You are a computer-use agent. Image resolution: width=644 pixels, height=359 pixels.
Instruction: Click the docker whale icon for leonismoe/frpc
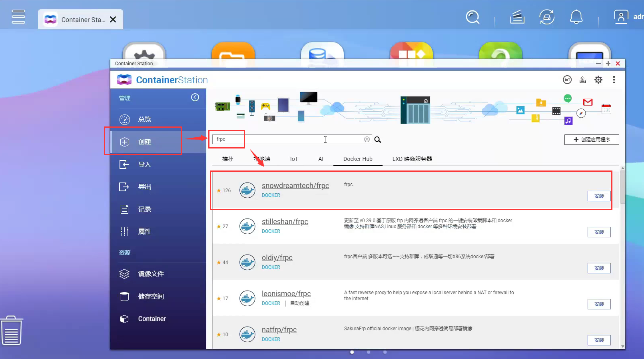pos(247,298)
